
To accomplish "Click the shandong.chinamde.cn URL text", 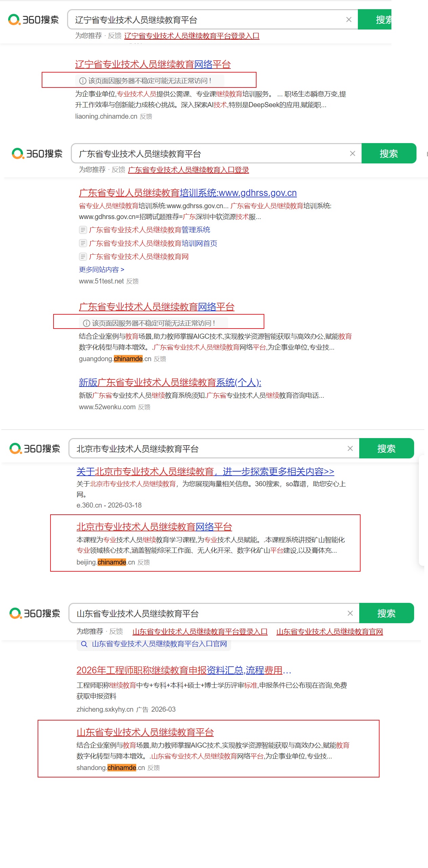I will coord(111,768).
